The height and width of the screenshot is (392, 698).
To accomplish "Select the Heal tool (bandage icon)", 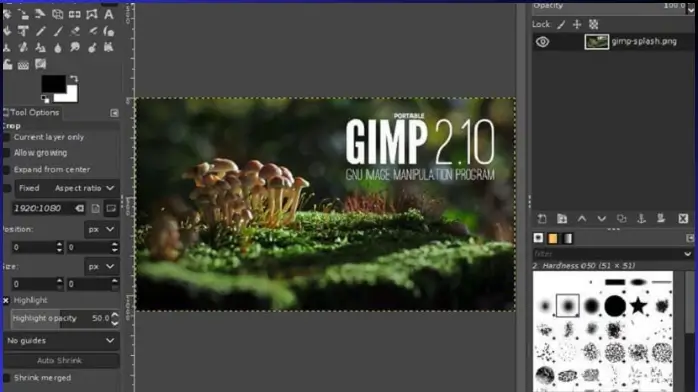I will pos(23,48).
